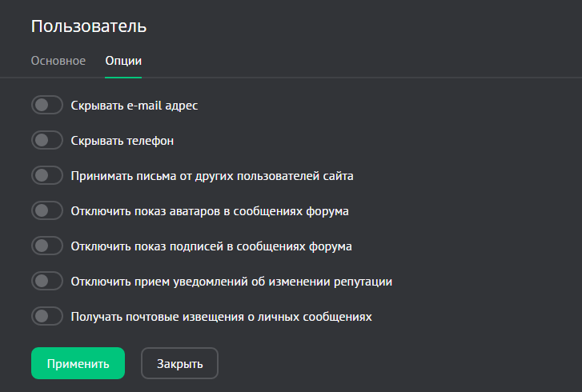Click the 'Закрыть' button
Screen dimensions: 582x392
(179, 363)
